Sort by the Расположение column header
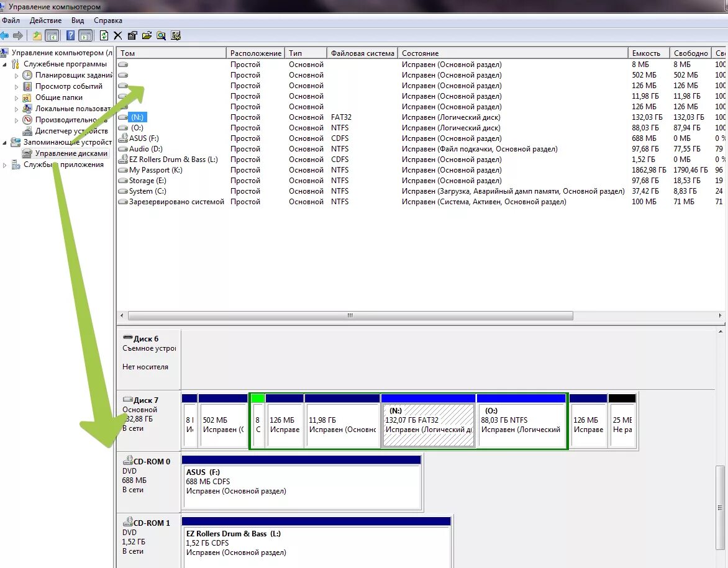Screen dimensions: 728x568 coord(255,53)
